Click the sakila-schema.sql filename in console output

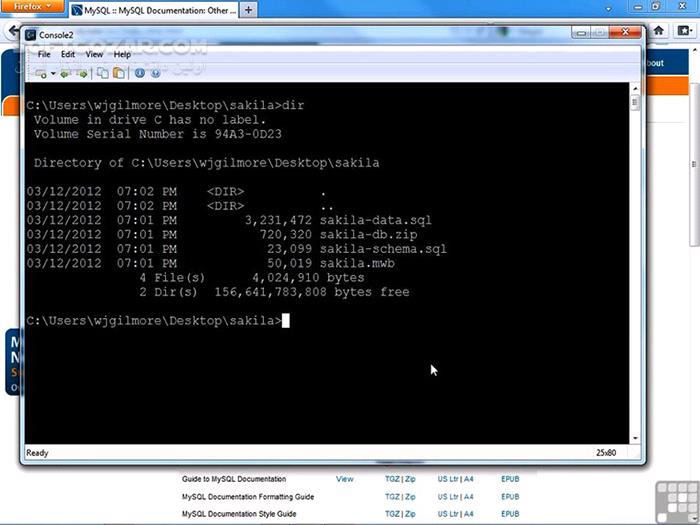coord(383,249)
